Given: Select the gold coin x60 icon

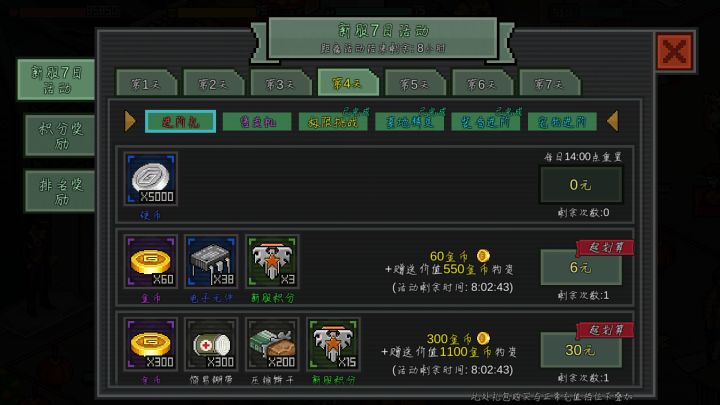Looking at the screenshot, I should tap(151, 262).
